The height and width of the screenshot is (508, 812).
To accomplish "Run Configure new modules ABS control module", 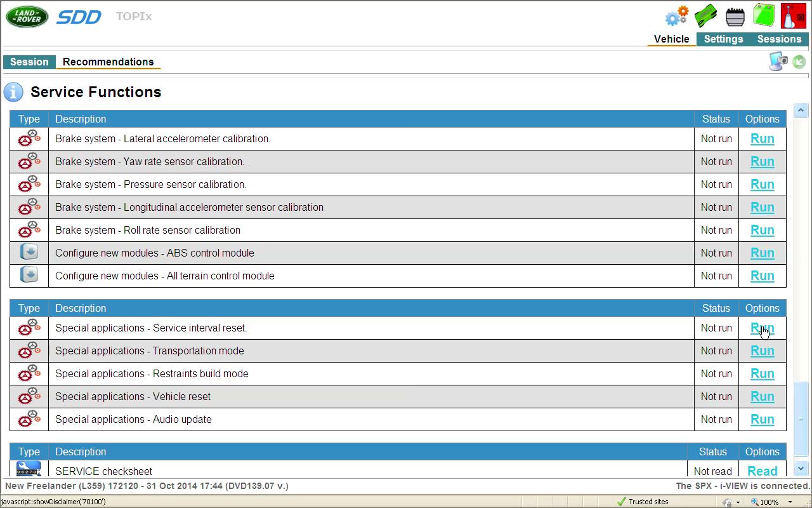I will [x=762, y=253].
